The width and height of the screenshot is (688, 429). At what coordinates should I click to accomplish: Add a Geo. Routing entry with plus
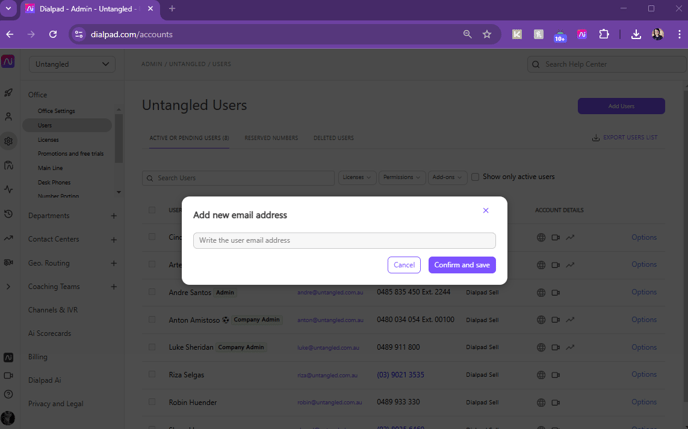pyautogui.click(x=114, y=263)
